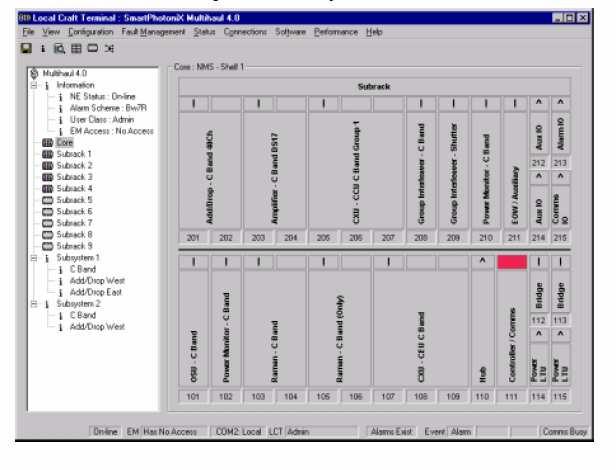Select the OSU - C Band card
The image size is (616, 470).
point(194,329)
